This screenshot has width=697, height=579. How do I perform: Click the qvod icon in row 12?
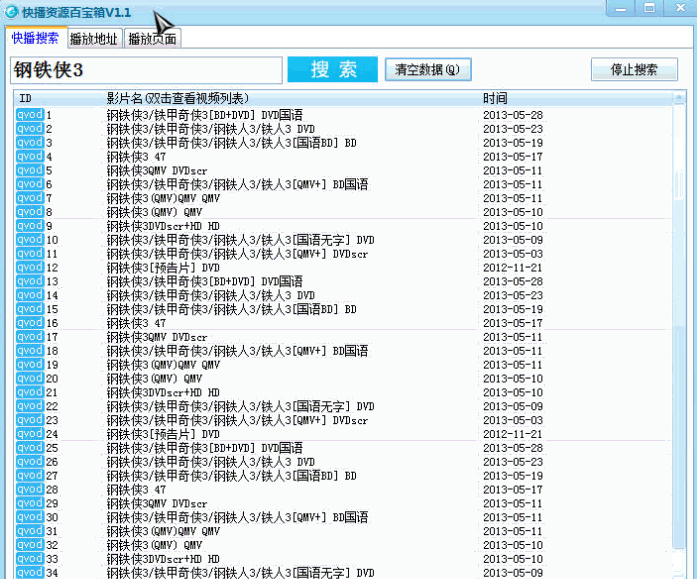coord(30,267)
